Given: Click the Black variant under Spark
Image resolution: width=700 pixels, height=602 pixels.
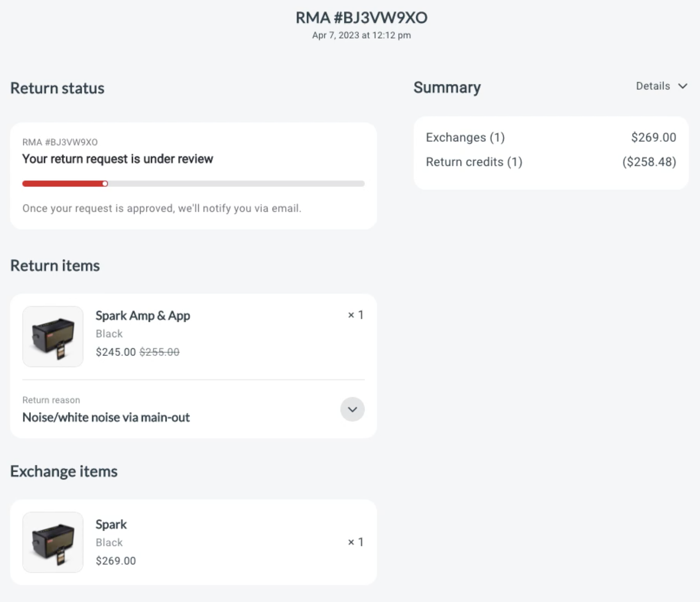Looking at the screenshot, I should pos(109,542).
